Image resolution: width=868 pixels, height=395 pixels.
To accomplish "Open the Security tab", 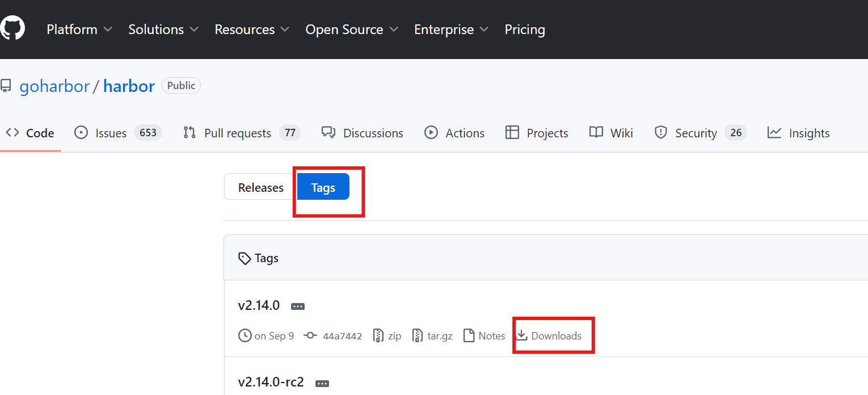I will click(700, 133).
